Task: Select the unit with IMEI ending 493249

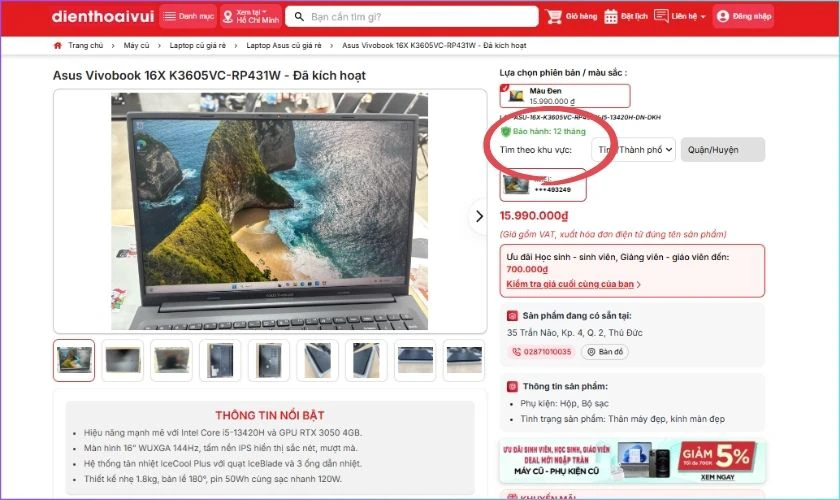Action: (543, 185)
